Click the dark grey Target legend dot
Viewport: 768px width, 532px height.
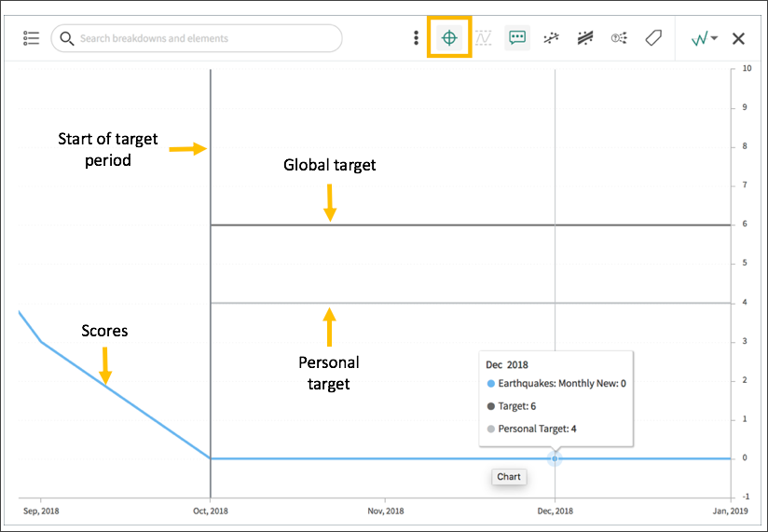491,406
